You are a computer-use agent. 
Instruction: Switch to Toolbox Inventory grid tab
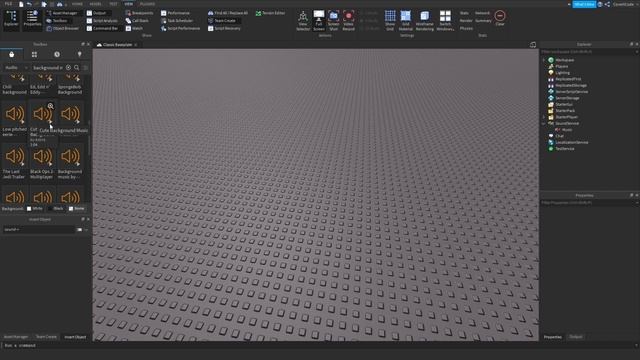pyautogui.click(x=34, y=54)
